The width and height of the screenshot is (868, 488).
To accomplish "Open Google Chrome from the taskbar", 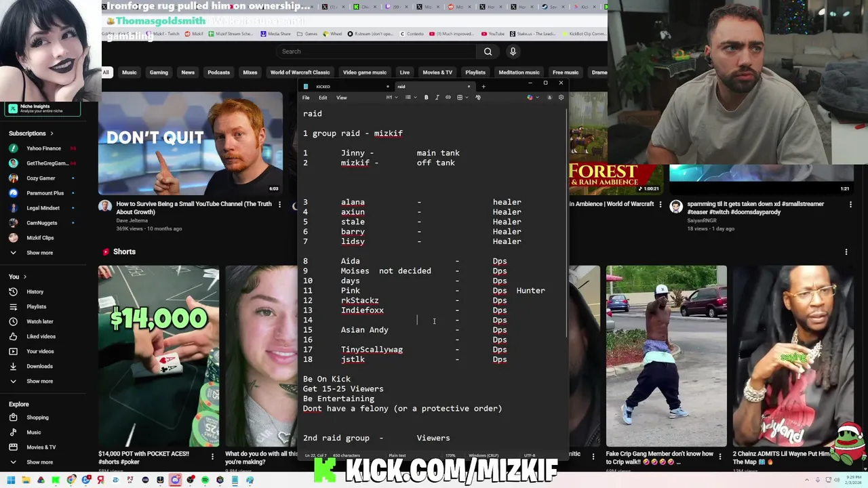I will pos(71,481).
